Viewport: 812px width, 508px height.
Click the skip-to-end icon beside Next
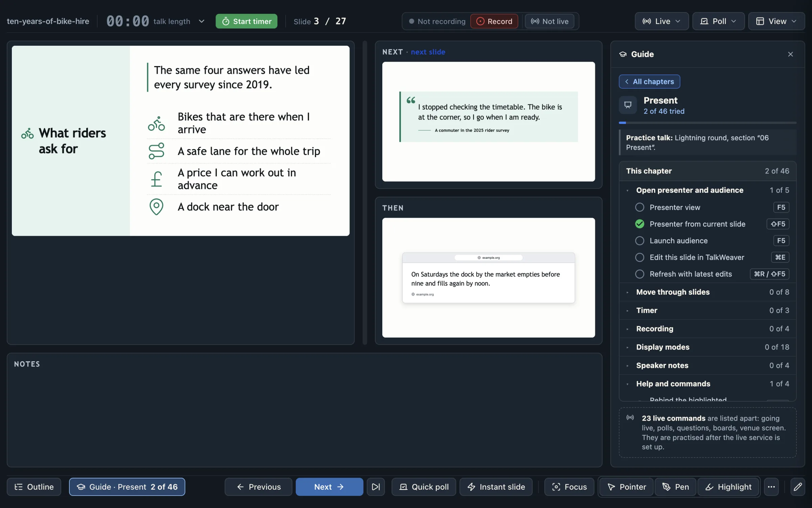(376, 487)
